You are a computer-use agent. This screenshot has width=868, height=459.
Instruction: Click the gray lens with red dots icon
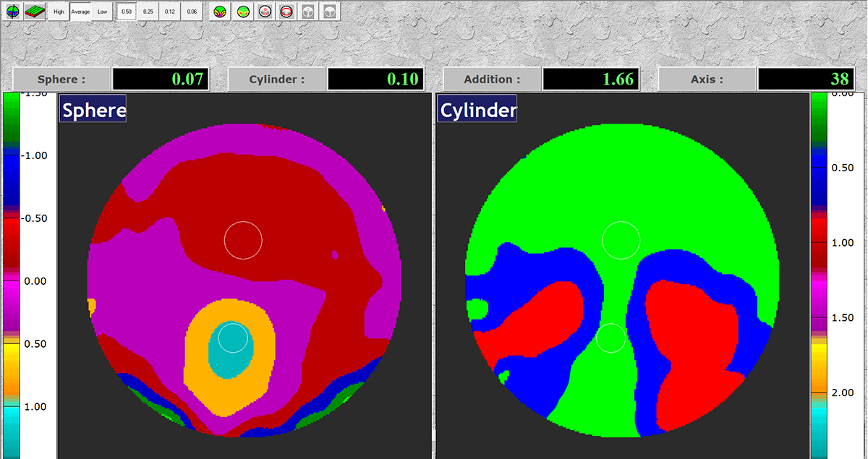265,12
